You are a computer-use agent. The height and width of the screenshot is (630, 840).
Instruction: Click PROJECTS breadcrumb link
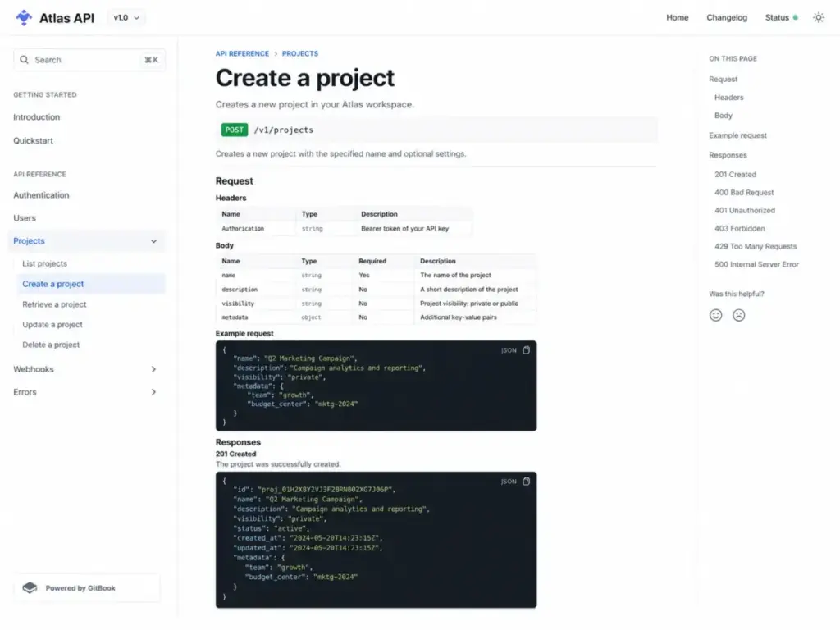[300, 53]
